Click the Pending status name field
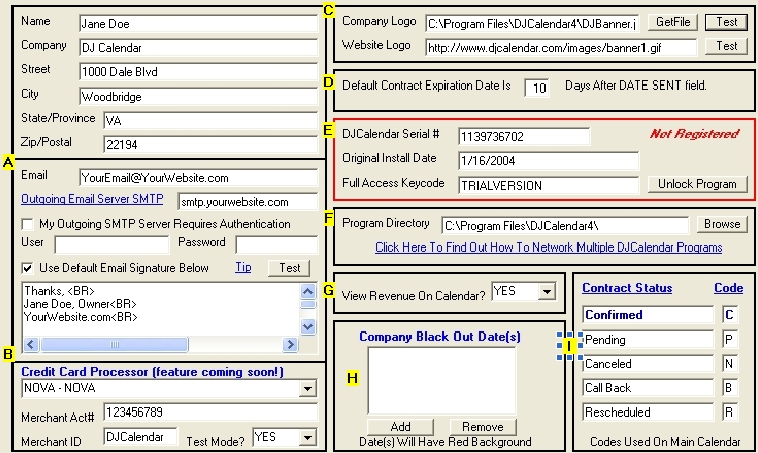 (648, 340)
